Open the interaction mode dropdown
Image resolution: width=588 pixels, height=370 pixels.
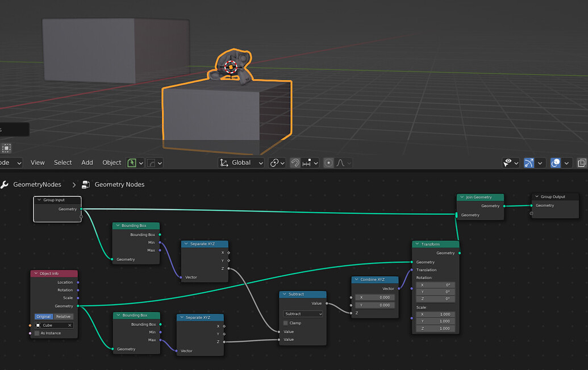11,163
